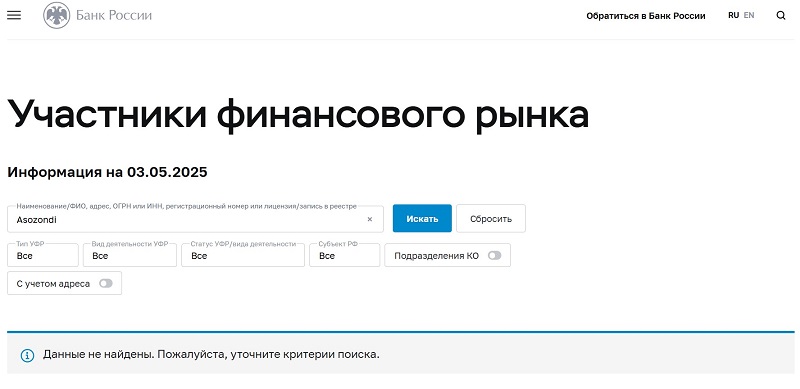Toggle Подразделения КО switch
The image size is (800, 389).
[494, 256]
